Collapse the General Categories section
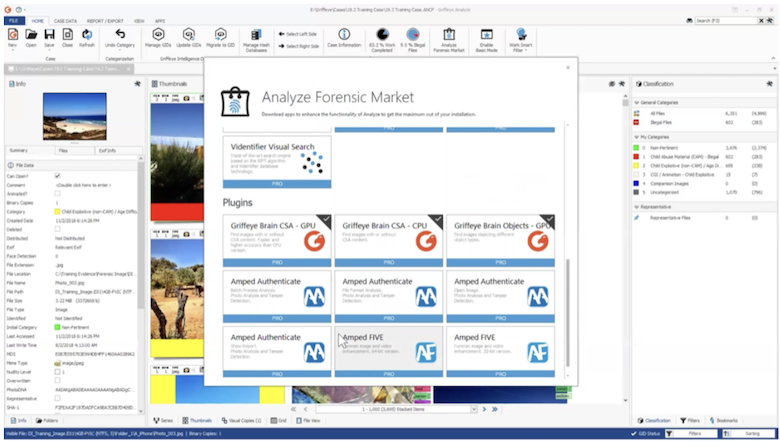The image size is (780, 447). (x=637, y=102)
